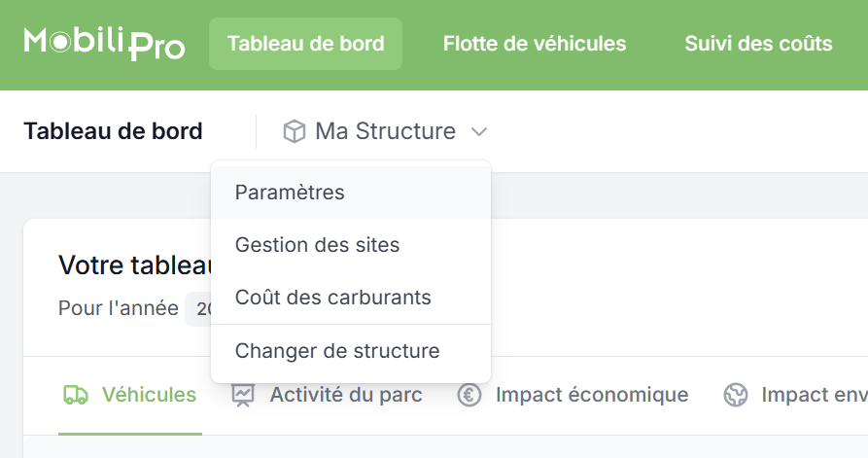The width and height of the screenshot is (868, 458).
Task: Switch to the Activité du parc tab
Action: [x=345, y=395]
